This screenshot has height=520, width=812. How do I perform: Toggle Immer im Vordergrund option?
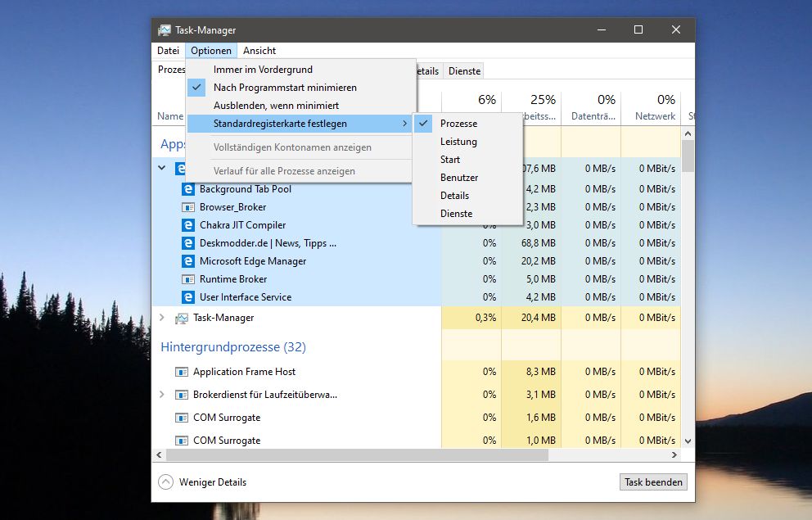click(x=301, y=70)
